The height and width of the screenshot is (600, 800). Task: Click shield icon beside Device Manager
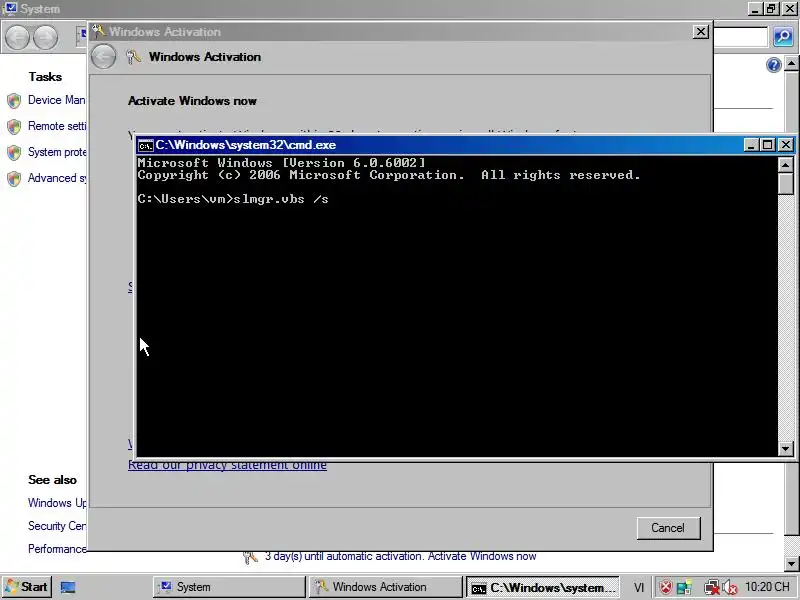point(14,101)
